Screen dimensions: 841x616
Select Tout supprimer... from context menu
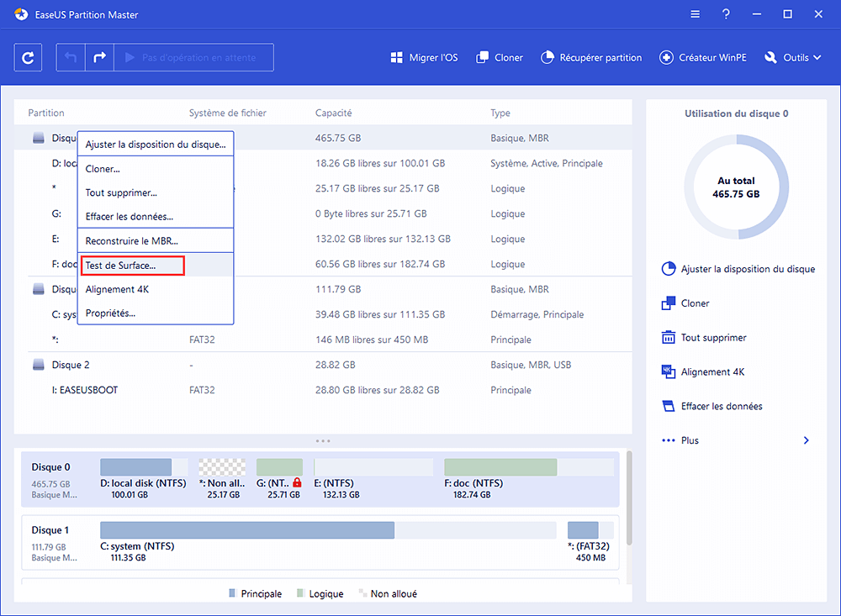(x=156, y=192)
